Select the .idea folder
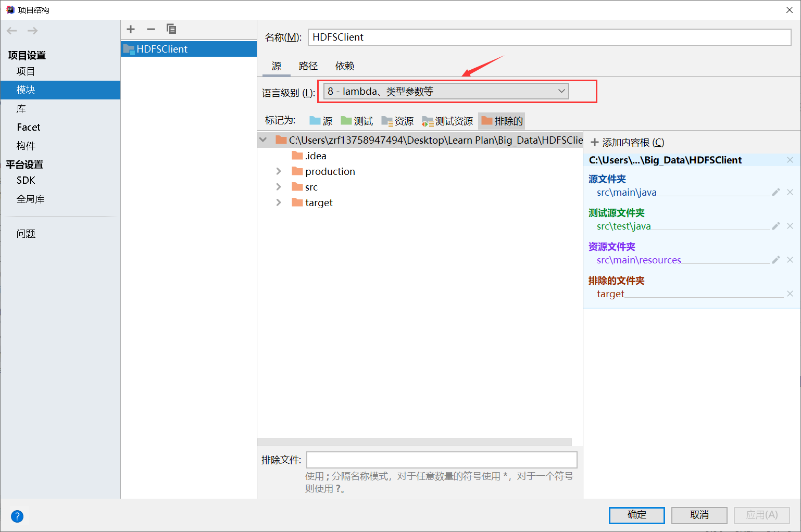 tap(309, 156)
